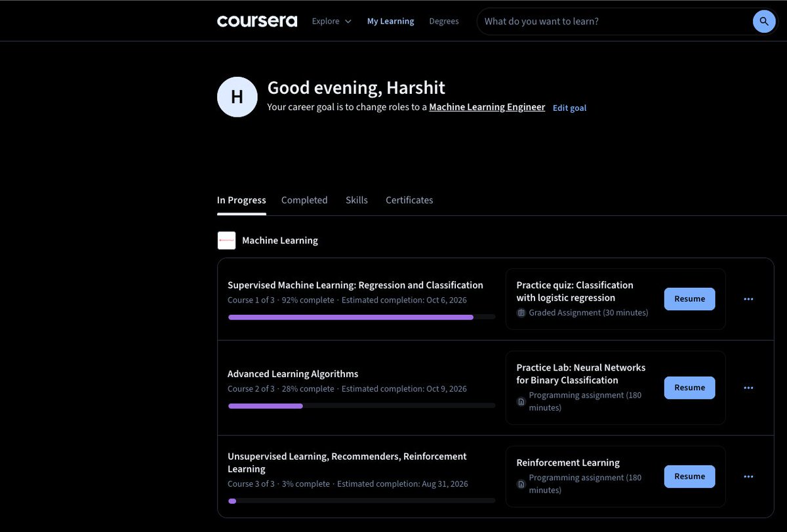Open Supervised Machine Learning: Regression and Classification course
The image size is (787, 532).
(355, 285)
